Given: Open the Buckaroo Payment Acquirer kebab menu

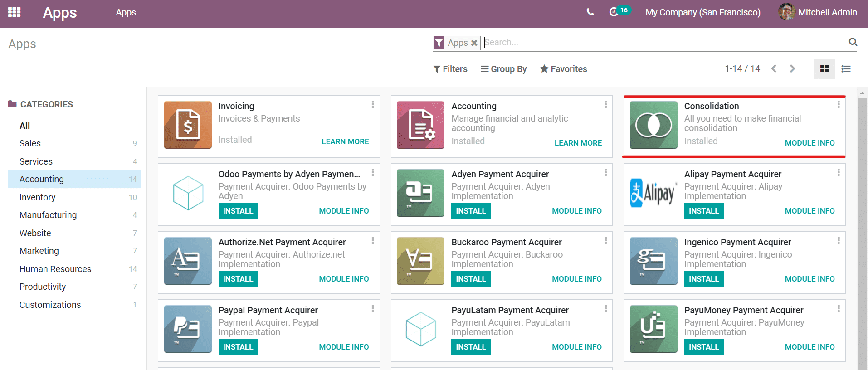Looking at the screenshot, I should click(605, 240).
